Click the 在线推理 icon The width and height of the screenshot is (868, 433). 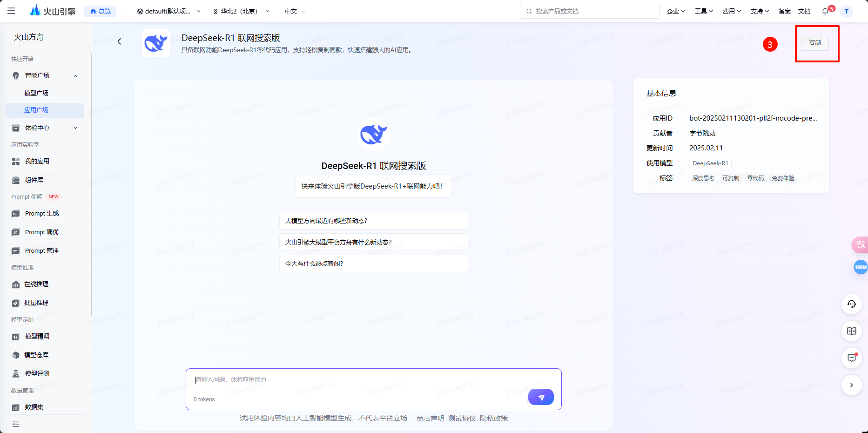16,284
